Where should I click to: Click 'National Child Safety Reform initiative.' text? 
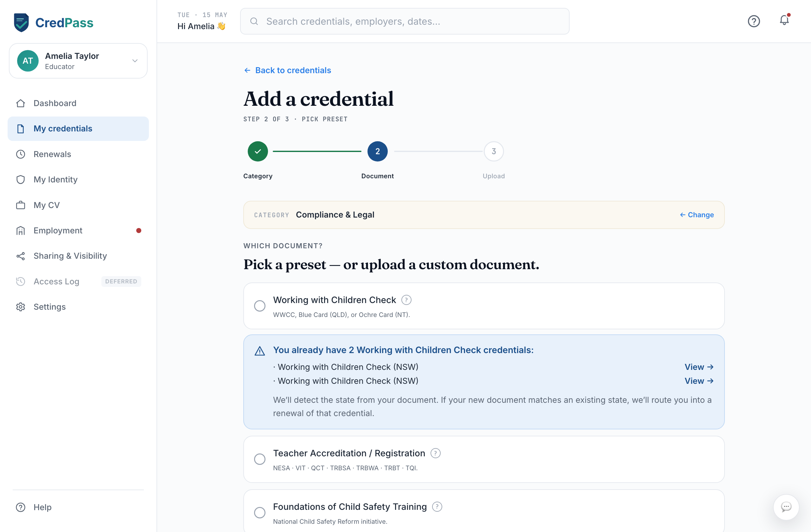point(330,522)
